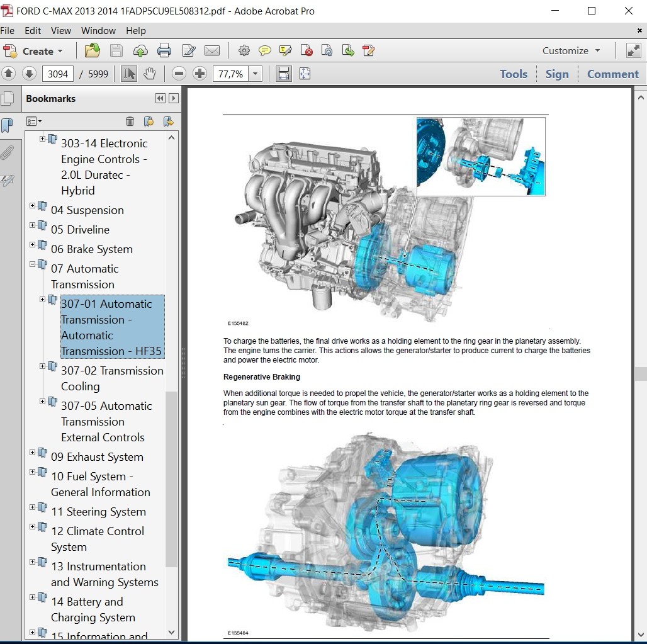Image resolution: width=647 pixels, height=644 pixels.
Task: Zoom out with minus button
Action: [x=179, y=74]
